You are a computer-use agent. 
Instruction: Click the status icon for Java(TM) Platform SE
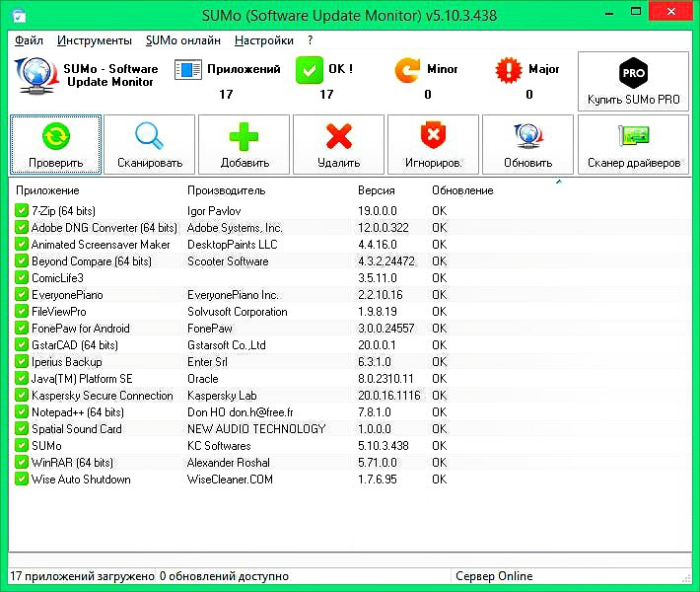coord(22,379)
